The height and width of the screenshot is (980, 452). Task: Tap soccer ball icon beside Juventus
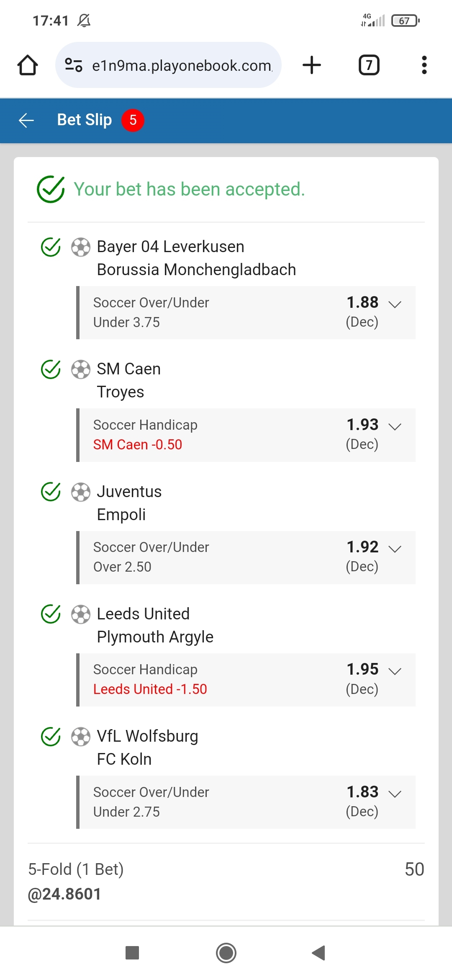[x=81, y=492]
